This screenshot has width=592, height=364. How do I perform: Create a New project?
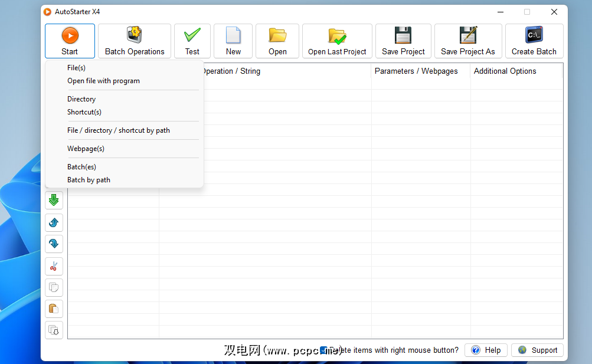[x=233, y=41]
